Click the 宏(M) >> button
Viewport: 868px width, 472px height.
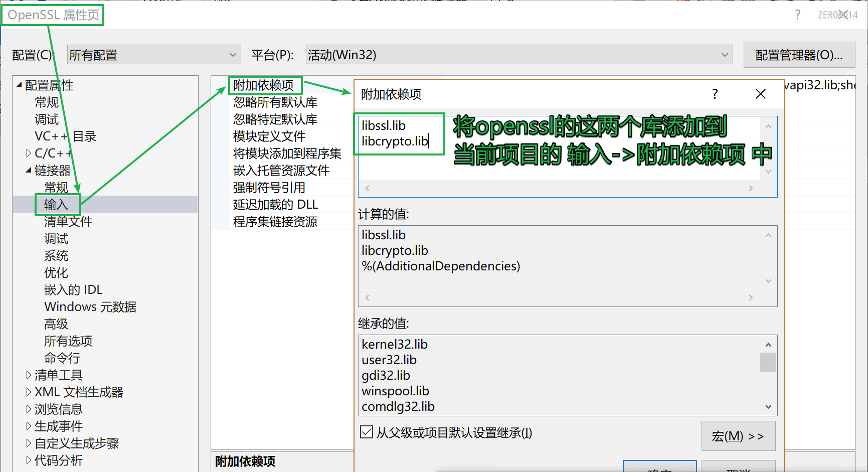click(x=738, y=436)
